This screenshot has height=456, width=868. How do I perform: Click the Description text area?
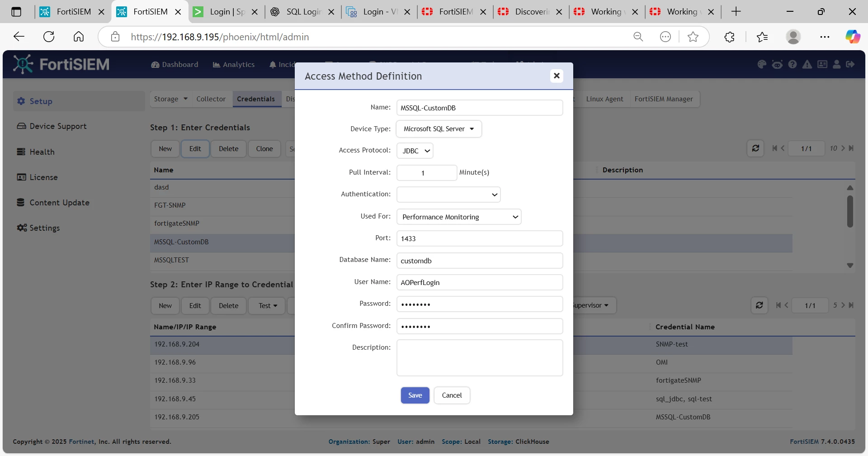[480, 358]
